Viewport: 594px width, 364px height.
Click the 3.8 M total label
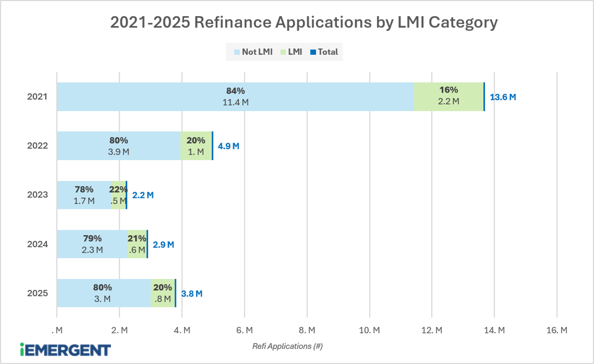click(192, 294)
